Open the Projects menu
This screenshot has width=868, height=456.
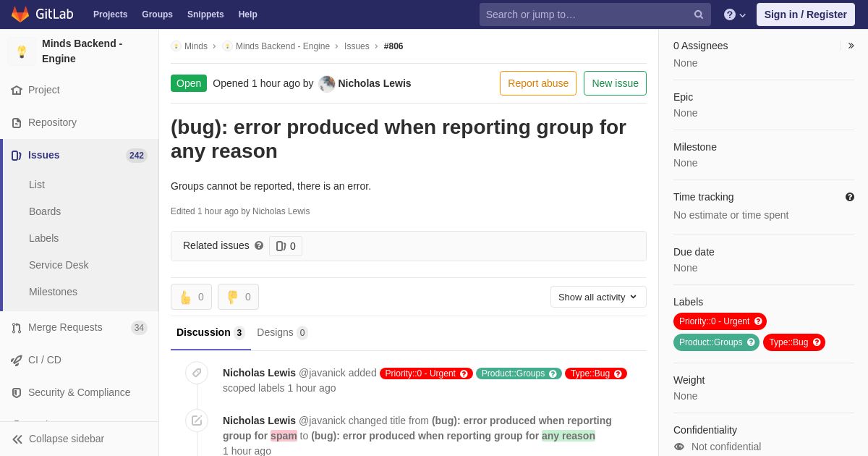(110, 14)
